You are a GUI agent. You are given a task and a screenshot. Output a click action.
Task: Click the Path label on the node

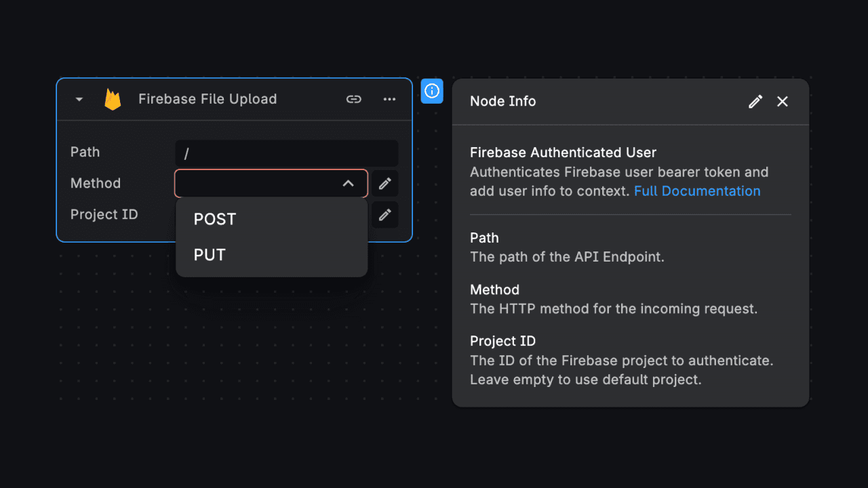pyautogui.click(x=85, y=152)
